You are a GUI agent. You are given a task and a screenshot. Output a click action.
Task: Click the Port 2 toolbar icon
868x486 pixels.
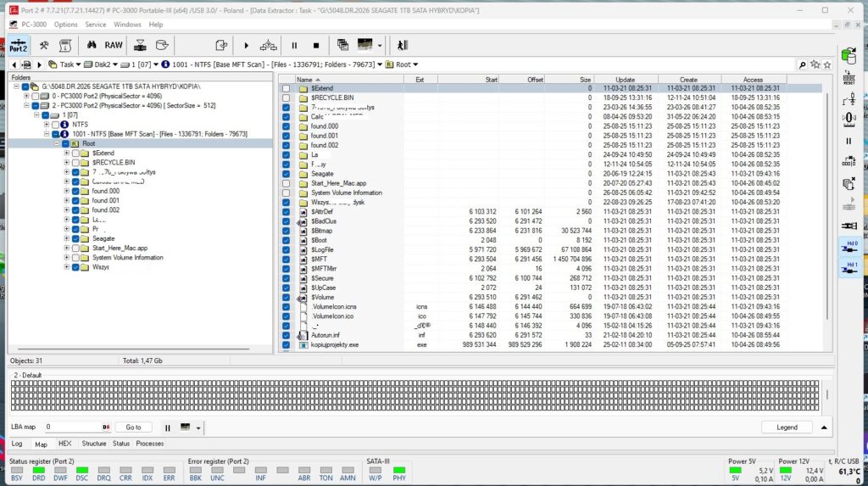click(x=19, y=45)
